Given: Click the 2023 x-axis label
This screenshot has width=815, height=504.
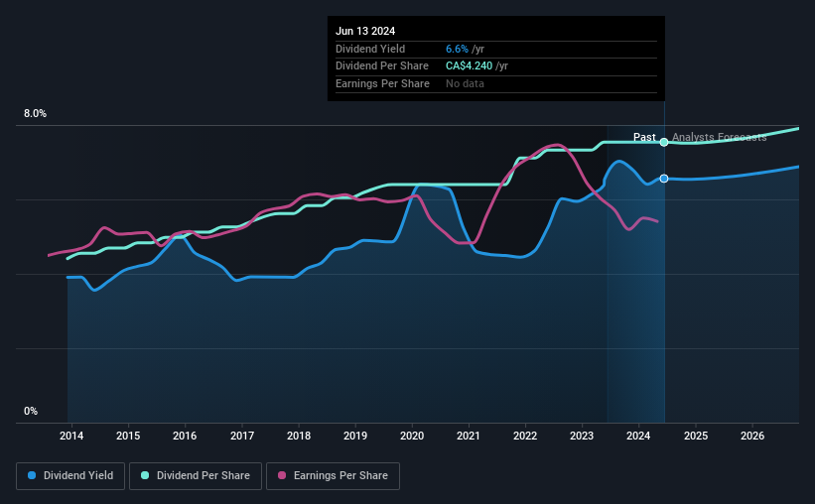Looking at the screenshot, I should point(582,436).
